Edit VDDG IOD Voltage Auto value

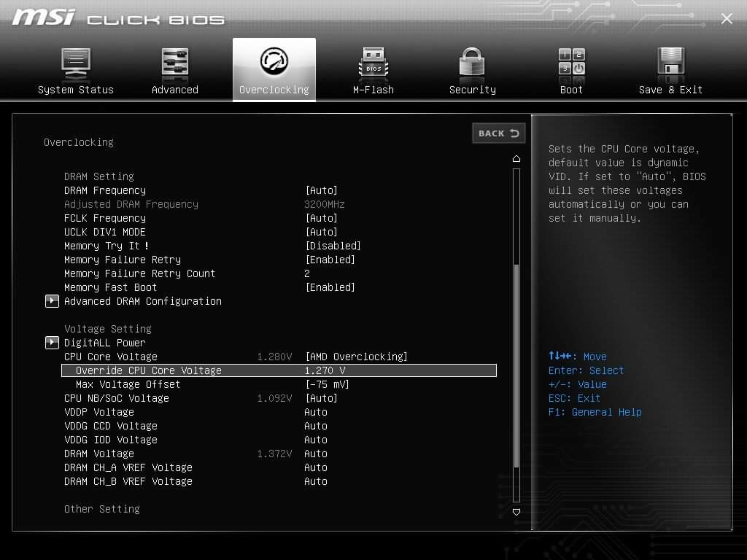point(316,440)
